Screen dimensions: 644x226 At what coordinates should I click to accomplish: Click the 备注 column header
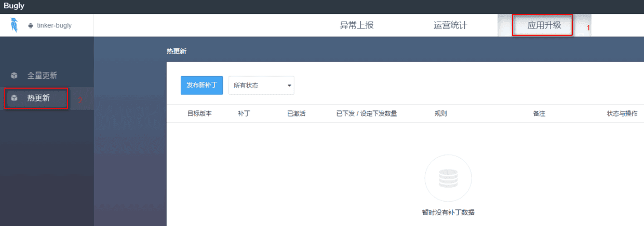pyautogui.click(x=539, y=114)
